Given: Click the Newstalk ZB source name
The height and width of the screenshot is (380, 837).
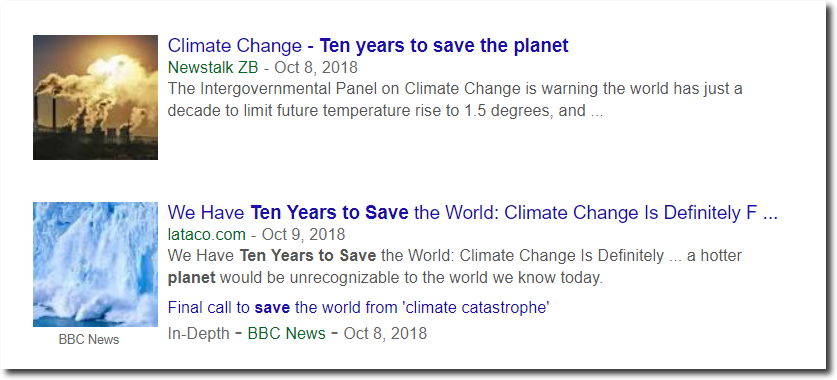Looking at the screenshot, I should (x=213, y=68).
